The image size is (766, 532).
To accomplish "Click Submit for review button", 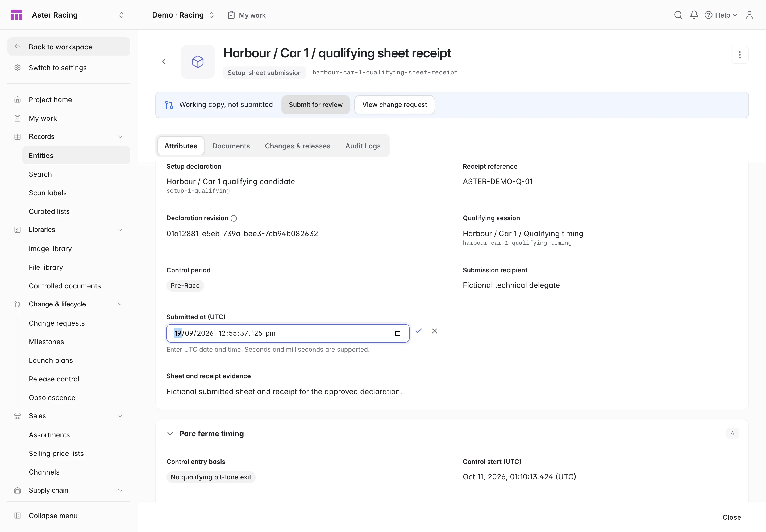I will [316, 105].
